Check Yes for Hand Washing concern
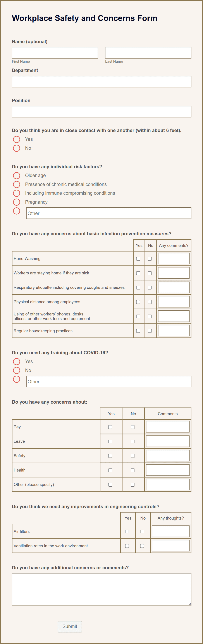This screenshot has width=203, height=644. [x=139, y=259]
